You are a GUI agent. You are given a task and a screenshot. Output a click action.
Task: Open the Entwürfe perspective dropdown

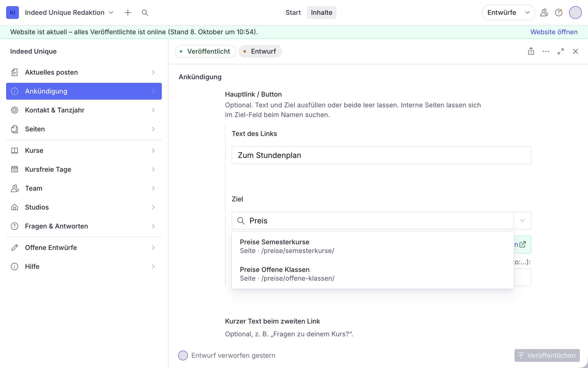point(508,13)
